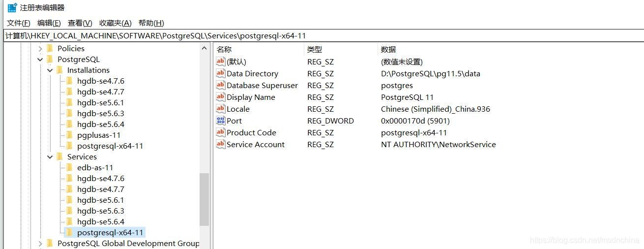Select the Database Superuser value name

point(262,86)
